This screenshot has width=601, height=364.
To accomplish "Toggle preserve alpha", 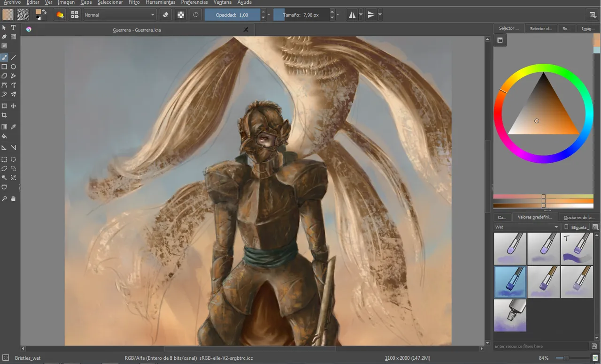I will 181,15.
